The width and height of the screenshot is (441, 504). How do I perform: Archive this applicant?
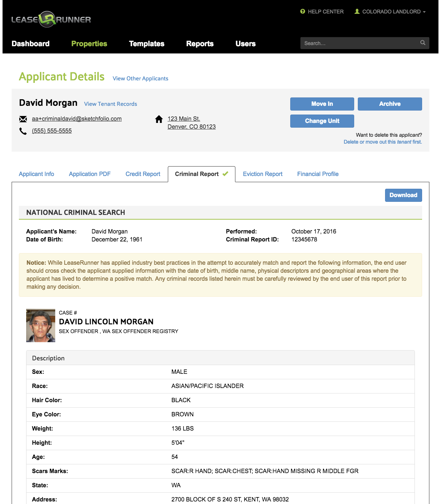coord(389,104)
